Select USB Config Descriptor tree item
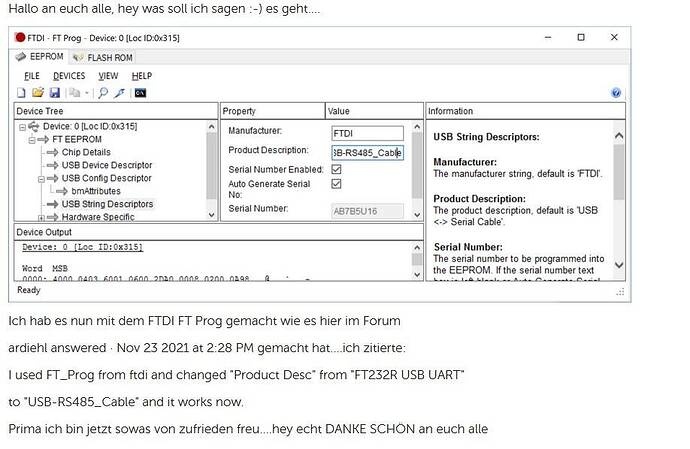The width and height of the screenshot is (690, 449). tap(106, 178)
